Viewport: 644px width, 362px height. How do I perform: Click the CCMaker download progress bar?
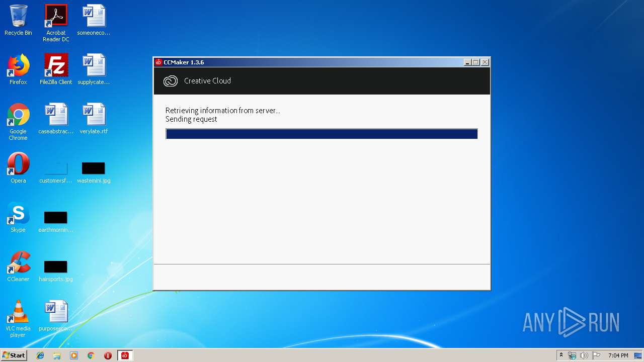pos(321,134)
